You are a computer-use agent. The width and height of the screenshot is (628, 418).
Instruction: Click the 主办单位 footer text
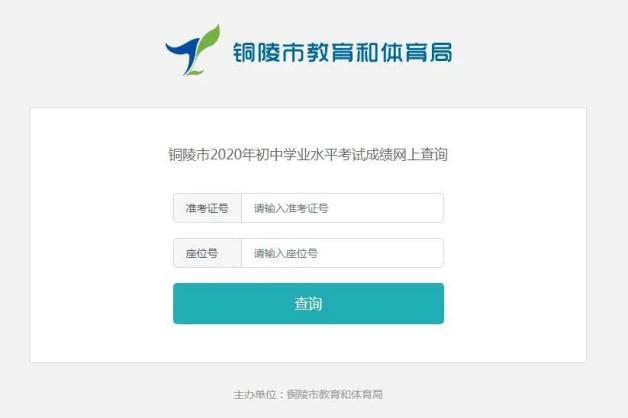(x=255, y=395)
